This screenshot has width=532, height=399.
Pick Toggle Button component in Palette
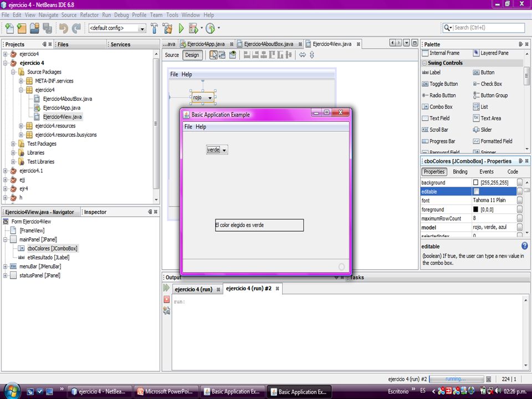[x=439, y=84]
